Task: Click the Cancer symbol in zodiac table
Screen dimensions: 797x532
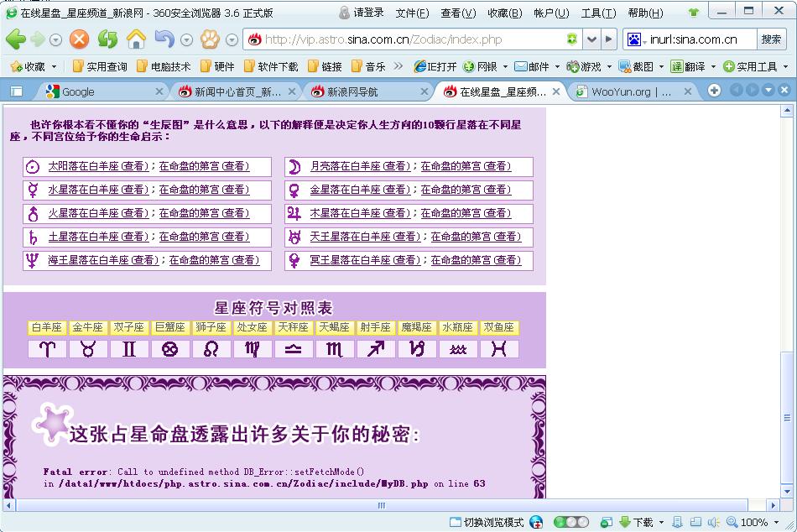Action: pos(169,349)
